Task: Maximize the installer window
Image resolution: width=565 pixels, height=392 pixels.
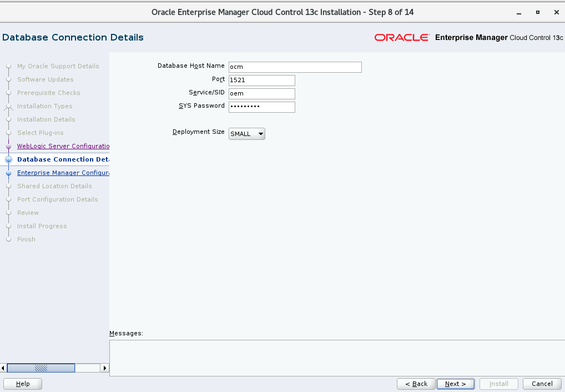Action: click(538, 12)
